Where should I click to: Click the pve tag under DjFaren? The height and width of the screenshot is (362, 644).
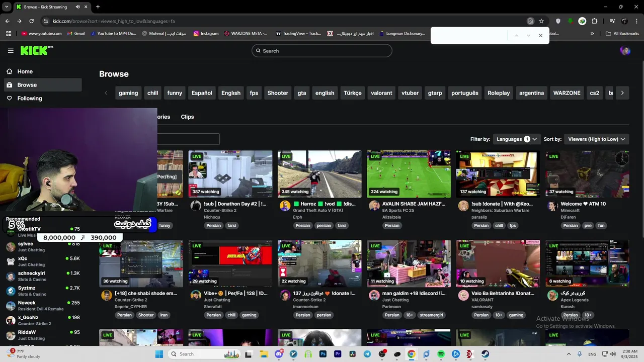(588, 226)
